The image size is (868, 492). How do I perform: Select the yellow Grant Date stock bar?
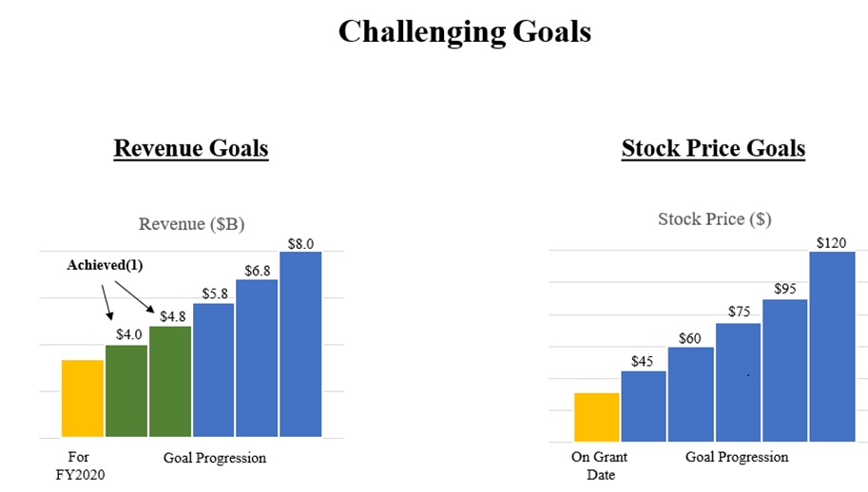[x=597, y=418]
